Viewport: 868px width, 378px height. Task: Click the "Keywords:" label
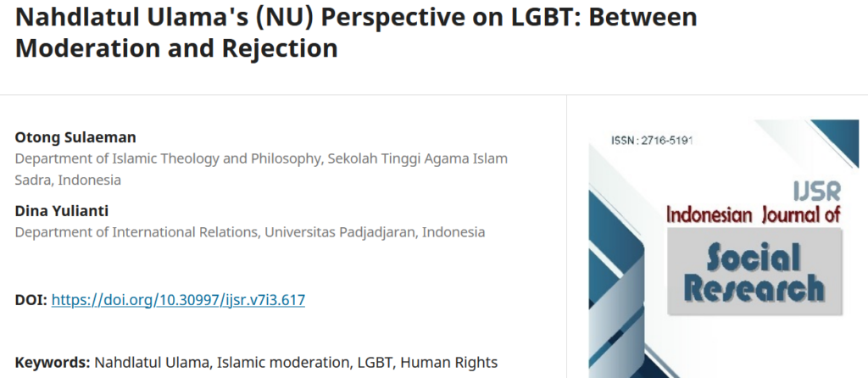point(53,362)
